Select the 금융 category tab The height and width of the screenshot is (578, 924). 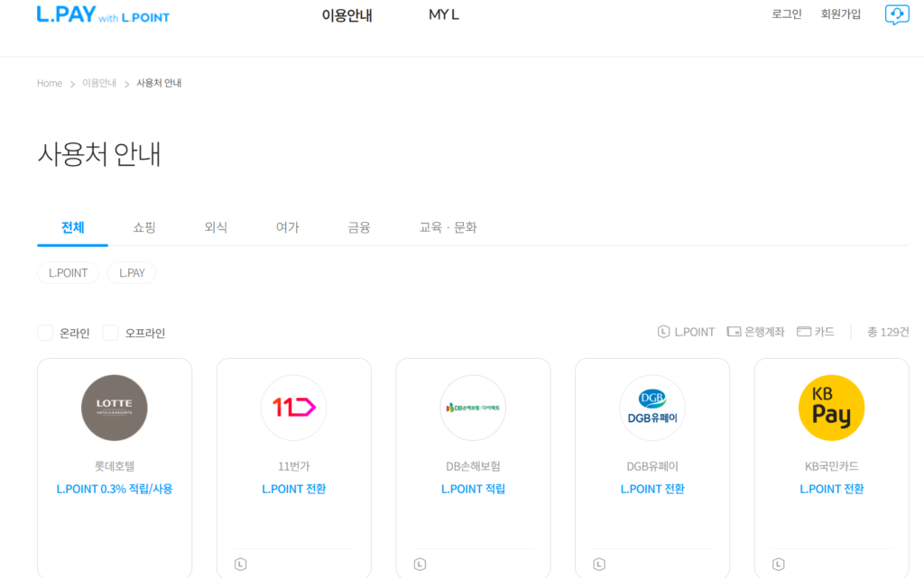pos(358,227)
